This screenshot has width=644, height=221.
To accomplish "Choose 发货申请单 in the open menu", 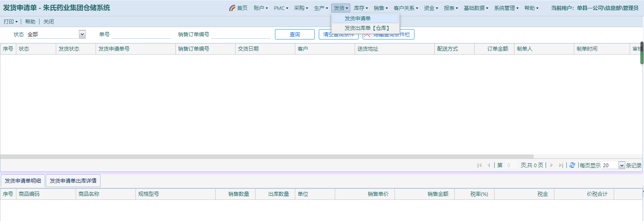I will 357,18.
